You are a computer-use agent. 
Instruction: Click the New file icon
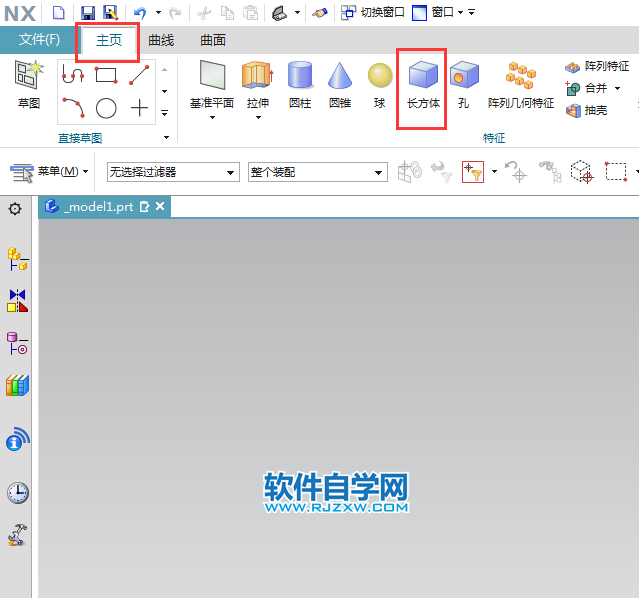tap(59, 13)
